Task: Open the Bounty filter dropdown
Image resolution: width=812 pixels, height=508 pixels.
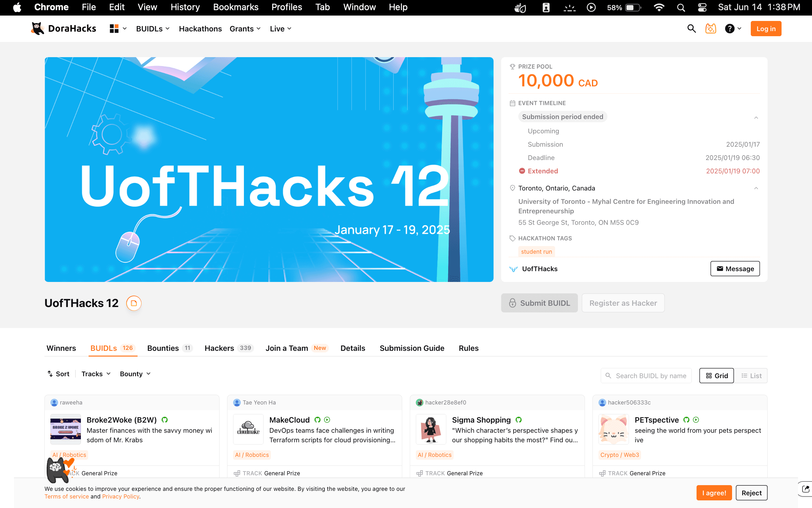Action: pyautogui.click(x=135, y=374)
